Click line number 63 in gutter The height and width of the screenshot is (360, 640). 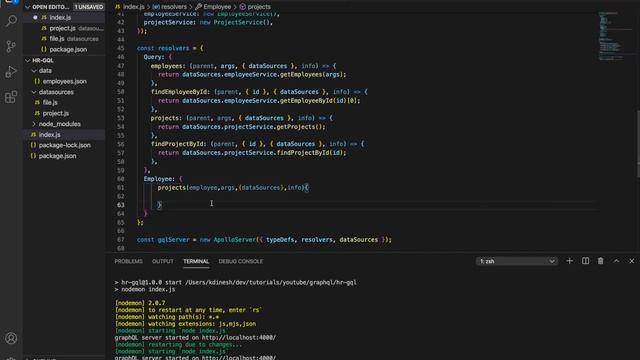click(x=120, y=205)
